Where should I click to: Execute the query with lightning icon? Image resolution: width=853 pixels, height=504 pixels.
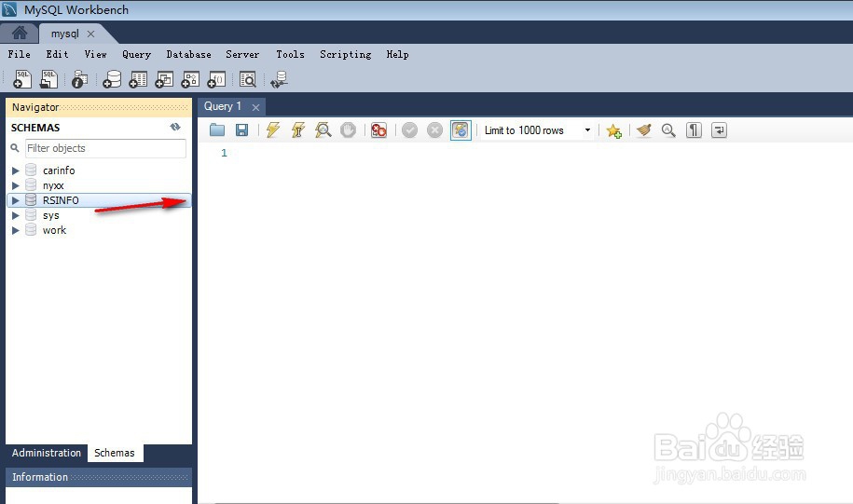tap(273, 129)
